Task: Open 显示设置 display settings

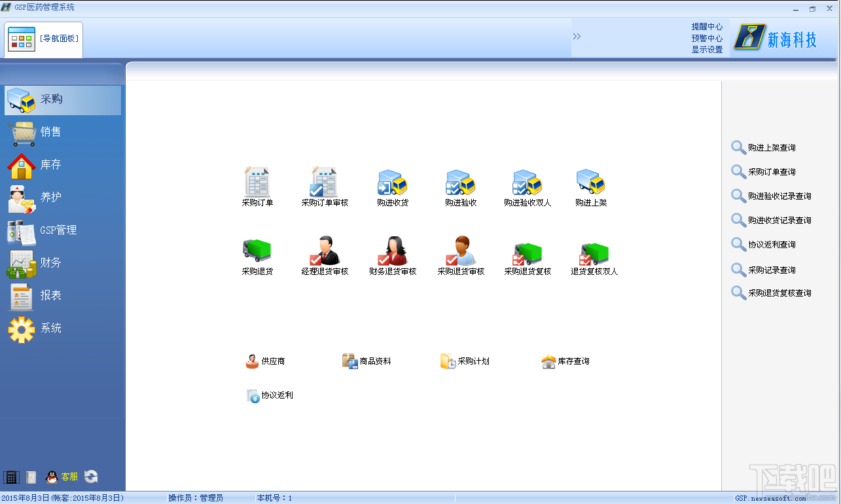Action: coord(707,50)
